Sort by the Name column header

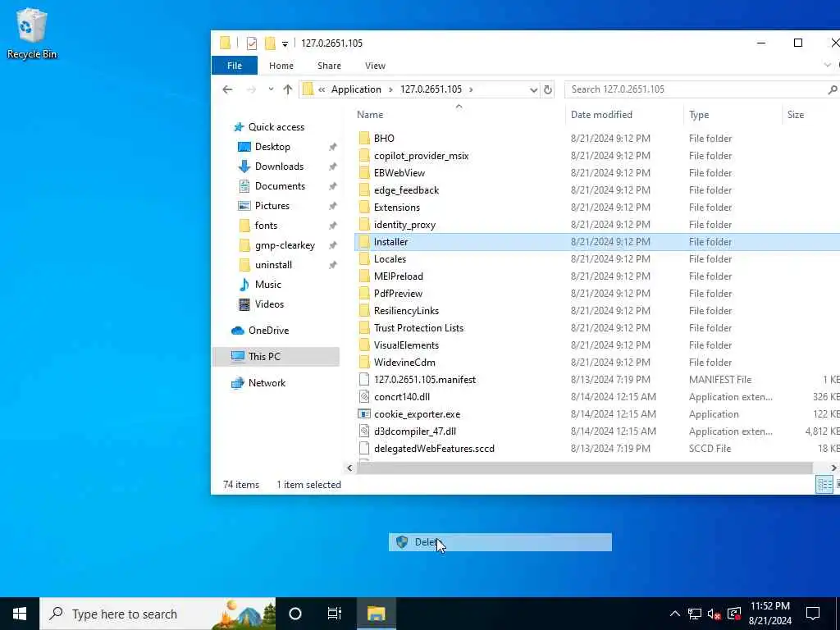click(370, 115)
